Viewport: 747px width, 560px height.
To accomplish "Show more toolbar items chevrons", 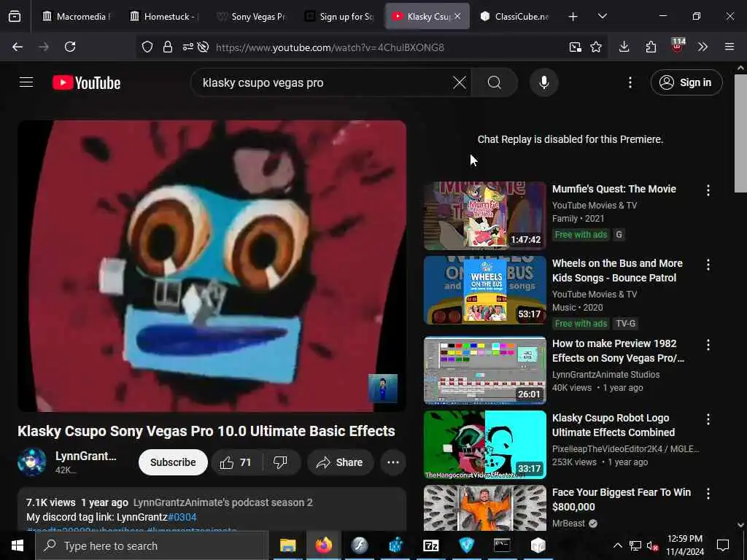I will [703, 47].
